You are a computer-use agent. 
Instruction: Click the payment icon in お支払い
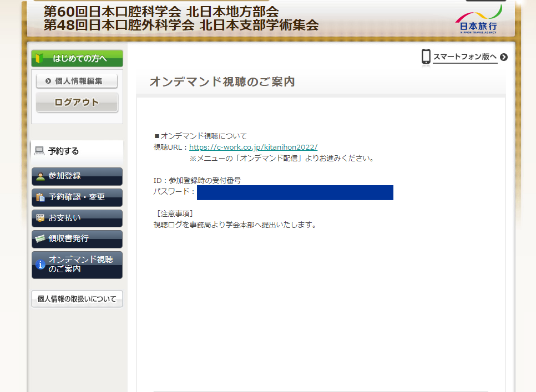pos(41,218)
